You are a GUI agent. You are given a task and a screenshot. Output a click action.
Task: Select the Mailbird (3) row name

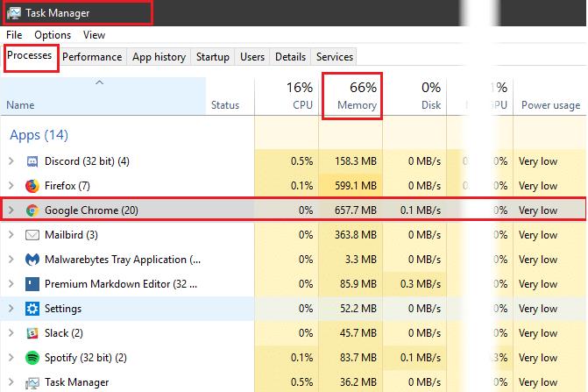71,235
